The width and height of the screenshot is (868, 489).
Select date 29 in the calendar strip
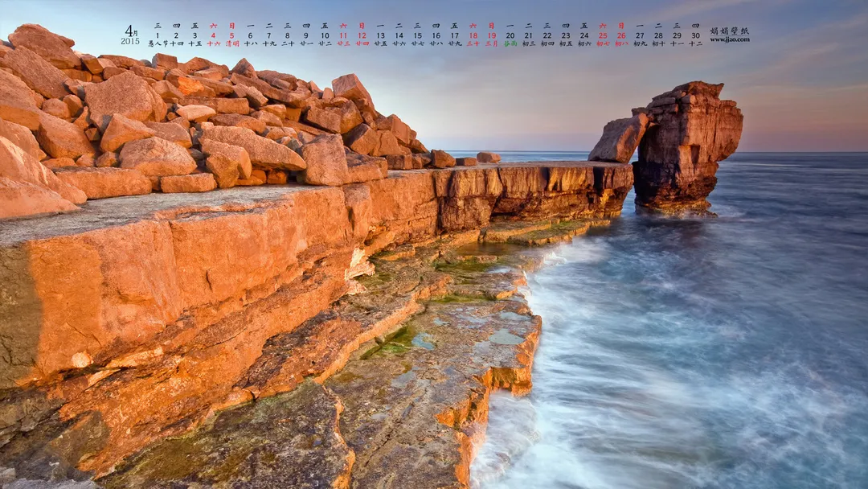click(x=677, y=35)
